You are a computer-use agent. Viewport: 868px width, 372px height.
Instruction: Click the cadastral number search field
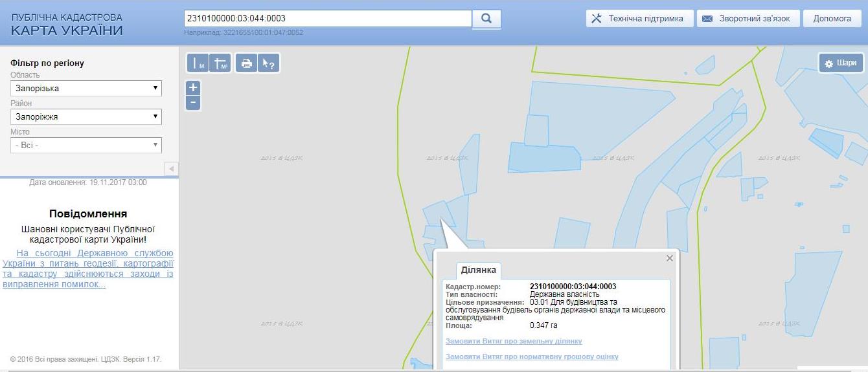tap(328, 19)
